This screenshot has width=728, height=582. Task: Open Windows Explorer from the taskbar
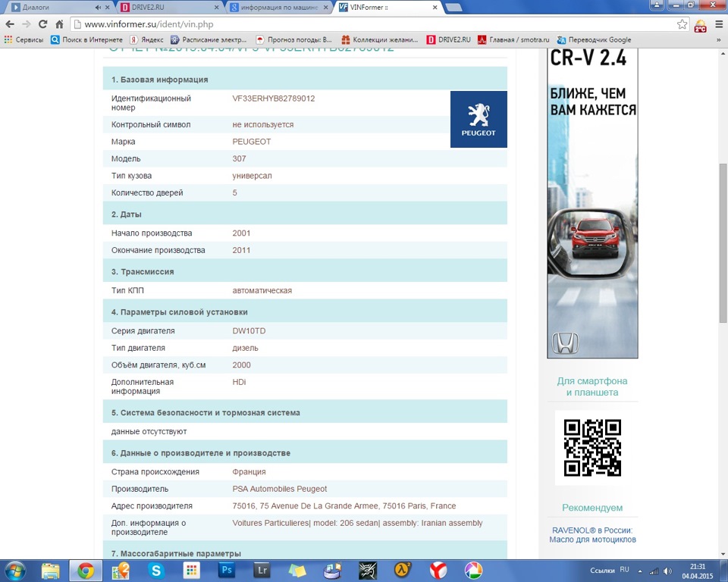click(x=50, y=571)
